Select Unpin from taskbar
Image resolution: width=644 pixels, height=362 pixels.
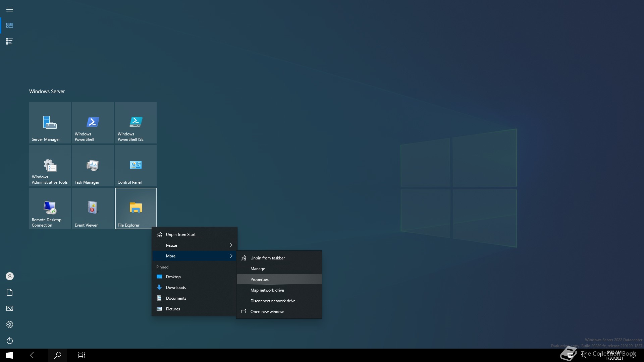(x=279, y=258)
